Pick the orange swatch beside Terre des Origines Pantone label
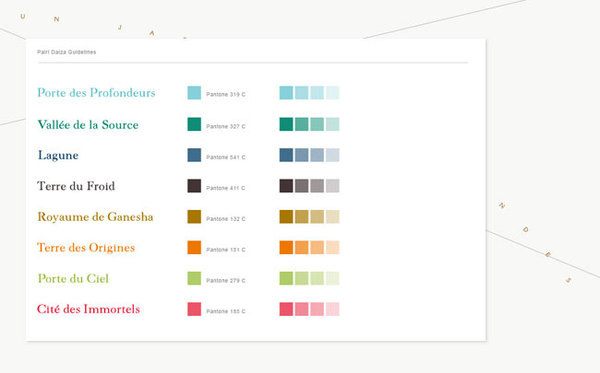 194,248
